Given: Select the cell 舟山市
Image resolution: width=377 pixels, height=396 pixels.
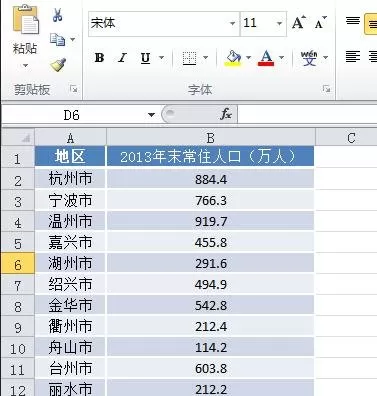Looking at the screenshot, I should click(x=70, y=347).
